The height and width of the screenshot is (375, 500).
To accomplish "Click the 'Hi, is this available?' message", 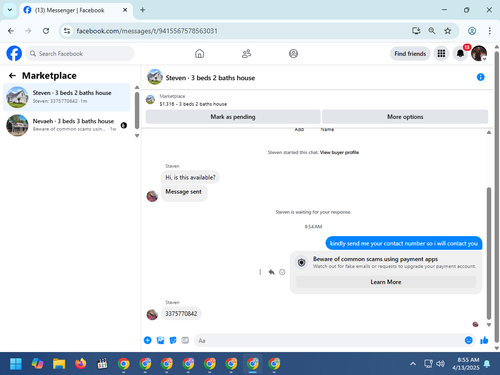I will [190, 177].
